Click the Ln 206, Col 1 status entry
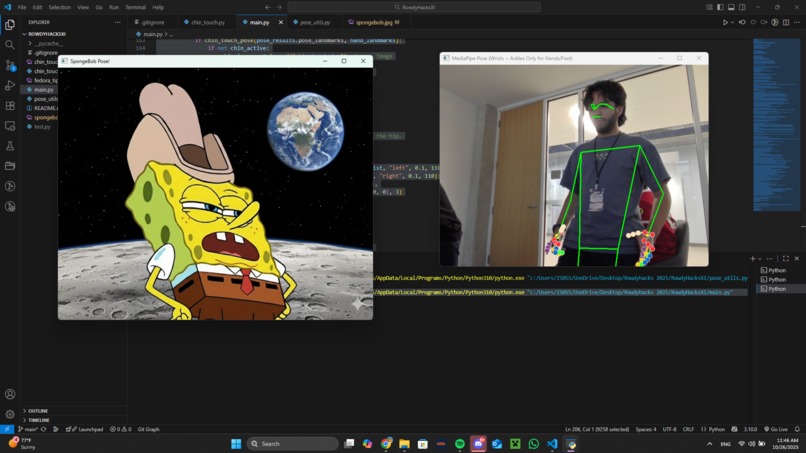Image resolution: width=806 pixels, height=453 pixels. point(597,429)
